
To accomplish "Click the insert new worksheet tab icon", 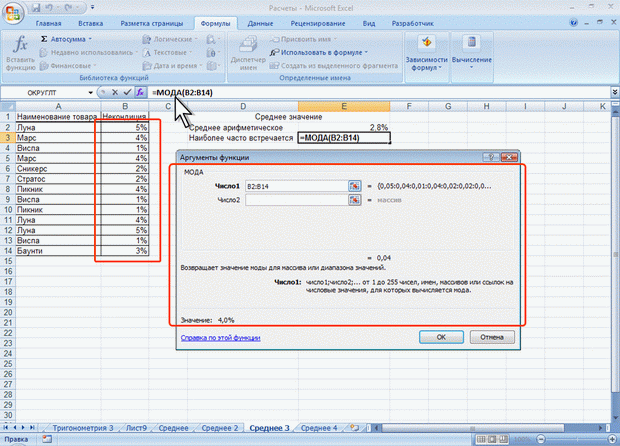I will pyautogui.click(x=353, y=427).
